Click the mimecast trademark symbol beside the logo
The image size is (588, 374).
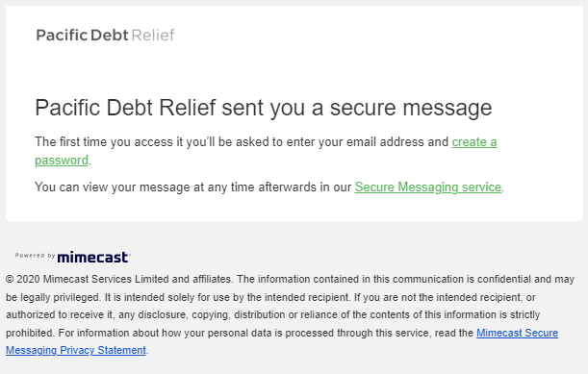tap(129, 254)
